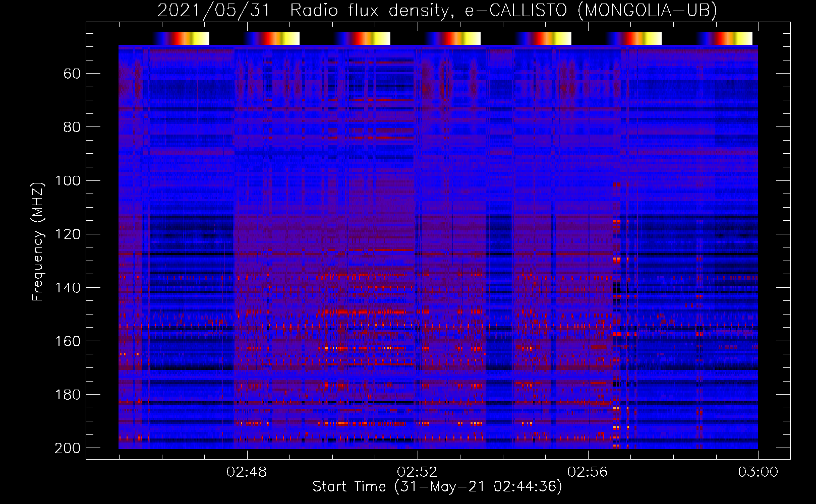Click the 160 frequency tick label

point(68,341)
